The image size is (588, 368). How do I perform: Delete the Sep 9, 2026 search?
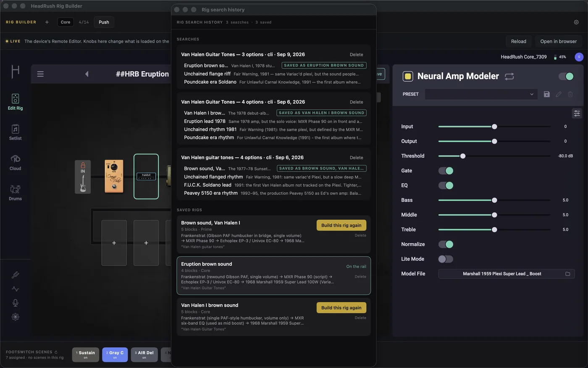(357, 55)
